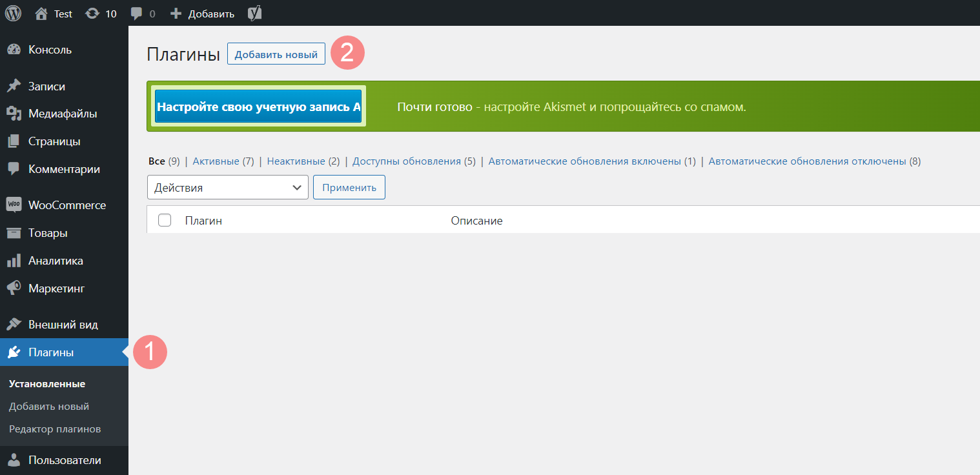This screenshot has height=475, width=980.
Task: Open the comments bubble icon in the top bar
Action: pyautogui.click(x=136, y=13)
